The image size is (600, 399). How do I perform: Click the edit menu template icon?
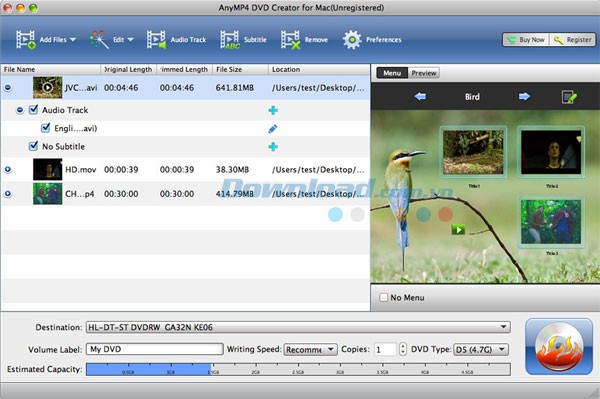[569, 97]
